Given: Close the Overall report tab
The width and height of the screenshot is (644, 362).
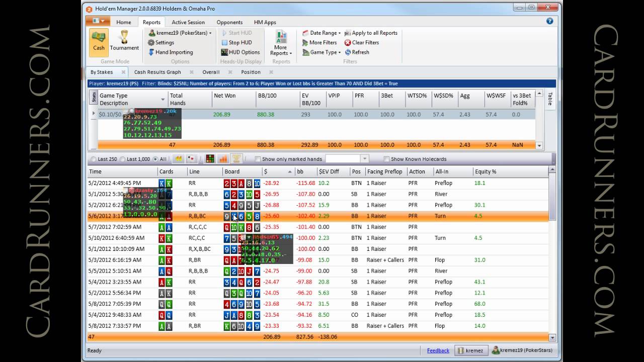Looking at the screenshot, I should (230, 72).
